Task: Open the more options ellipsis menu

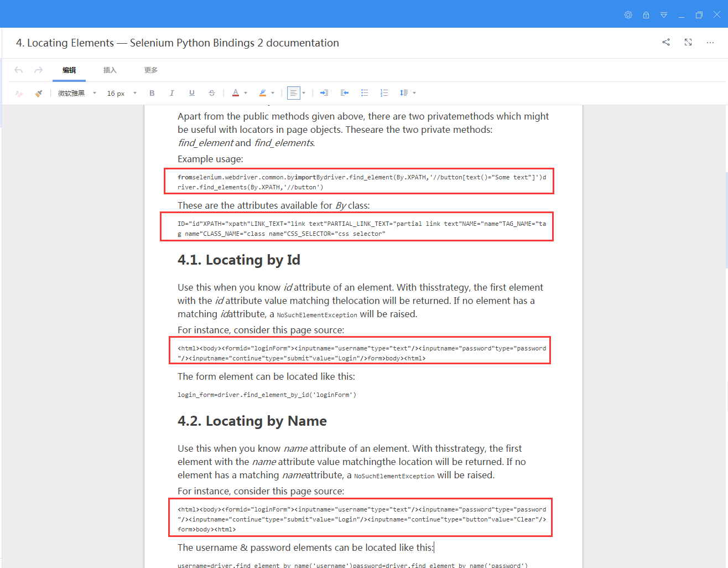Action: tap(710, 42)
